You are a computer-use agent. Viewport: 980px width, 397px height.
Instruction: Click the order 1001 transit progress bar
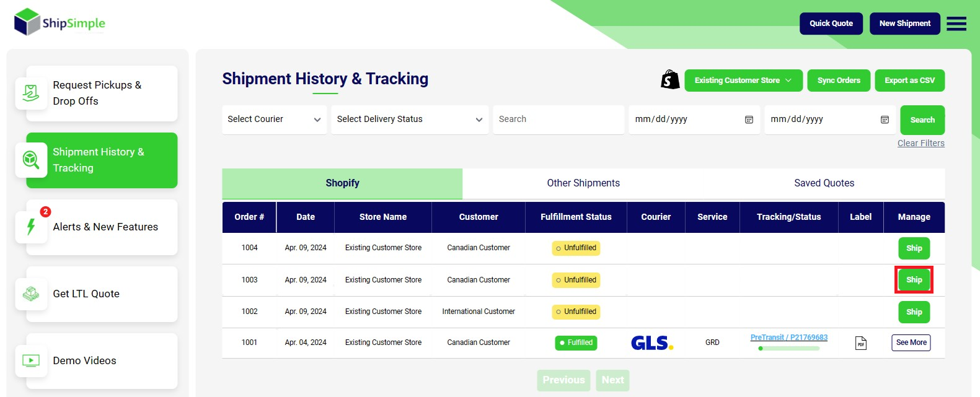point(789,349)
